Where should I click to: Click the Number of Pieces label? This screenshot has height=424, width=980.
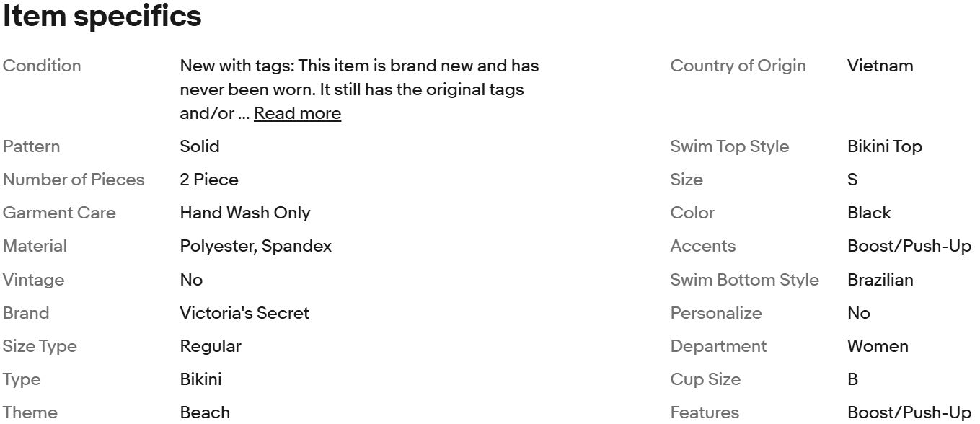coord(74,180)
